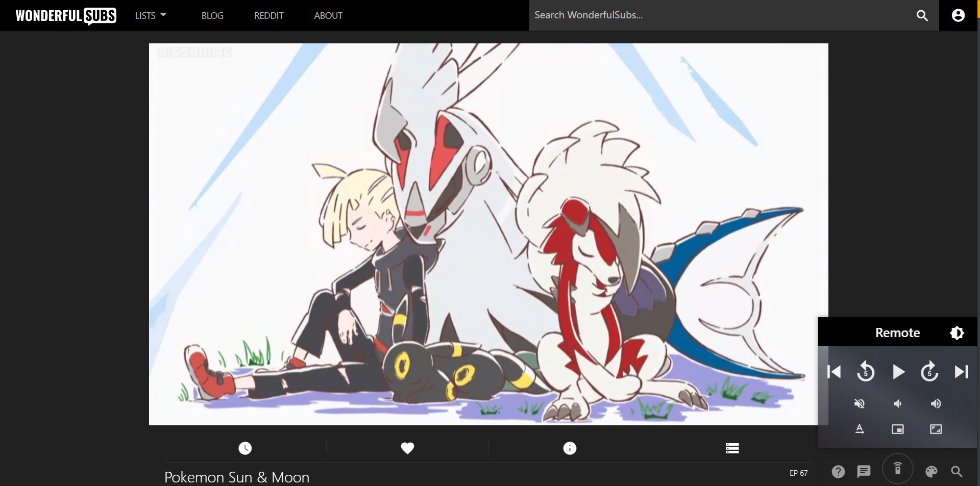The image size is (980, 486).
Task: Toggle subtitles text icon in Remote
Action: pos(860,429)
